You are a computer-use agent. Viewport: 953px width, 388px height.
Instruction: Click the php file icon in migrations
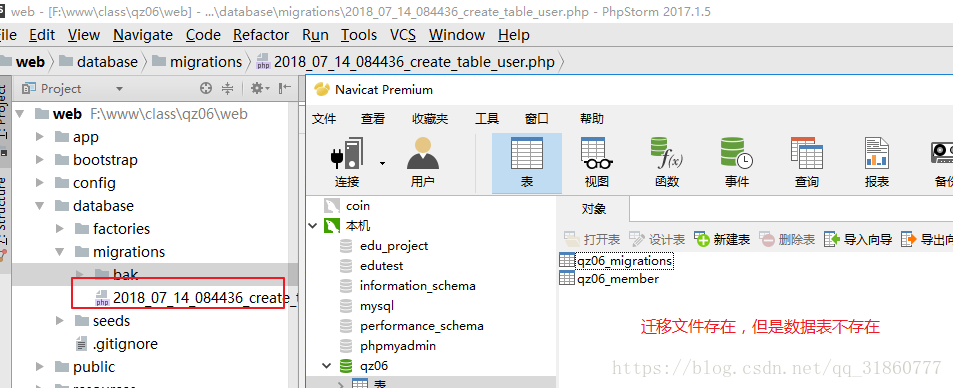pos(101,299)
